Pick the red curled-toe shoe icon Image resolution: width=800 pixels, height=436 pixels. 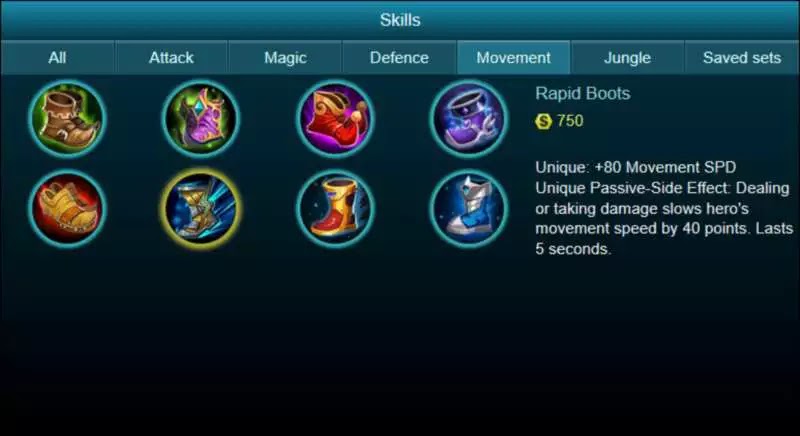335,119
